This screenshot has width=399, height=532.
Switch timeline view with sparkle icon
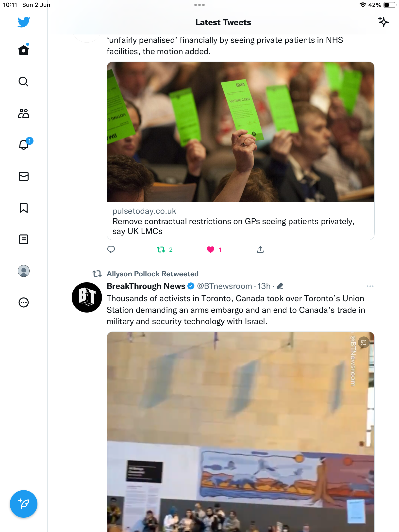click(x=383, y=22)
